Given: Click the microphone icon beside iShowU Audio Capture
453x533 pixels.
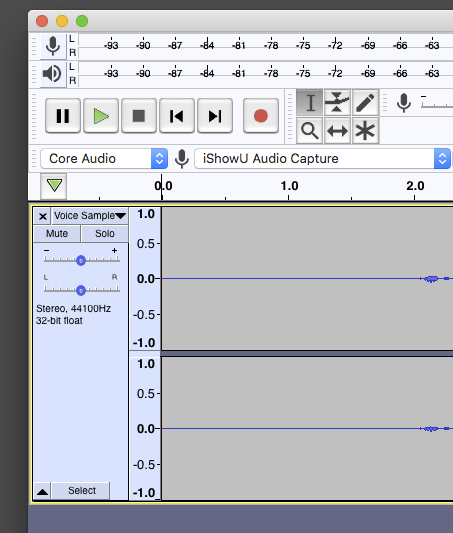Looking at the screenshot, I should click(182, 158).
